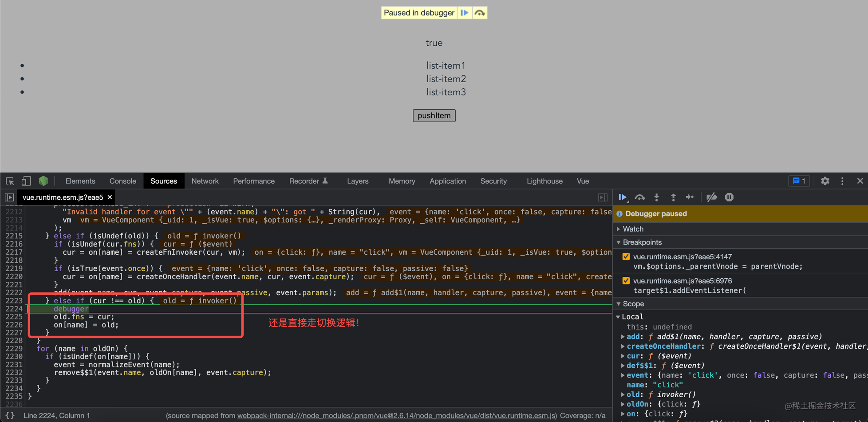The height and width of the screenshot is (422, 868).
Task: Resume script from the Paused in debugger overlay
Action: click(464, 13)
